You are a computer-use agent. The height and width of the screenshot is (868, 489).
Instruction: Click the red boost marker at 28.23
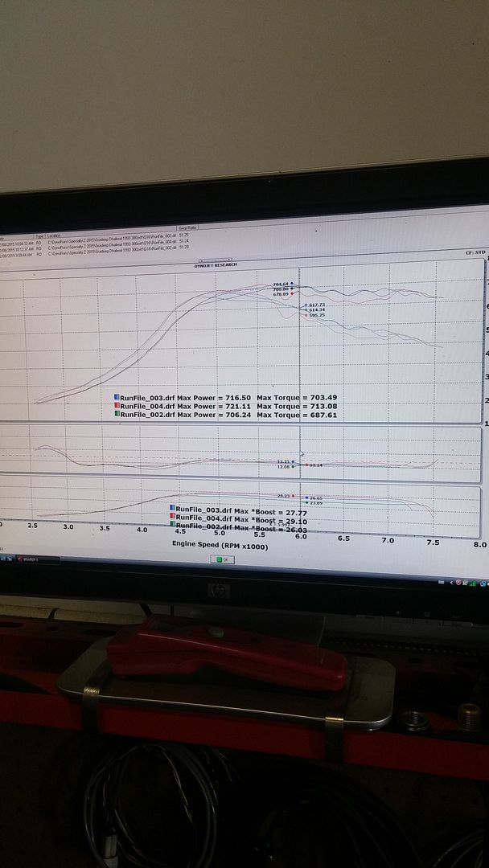pos(292,496)
